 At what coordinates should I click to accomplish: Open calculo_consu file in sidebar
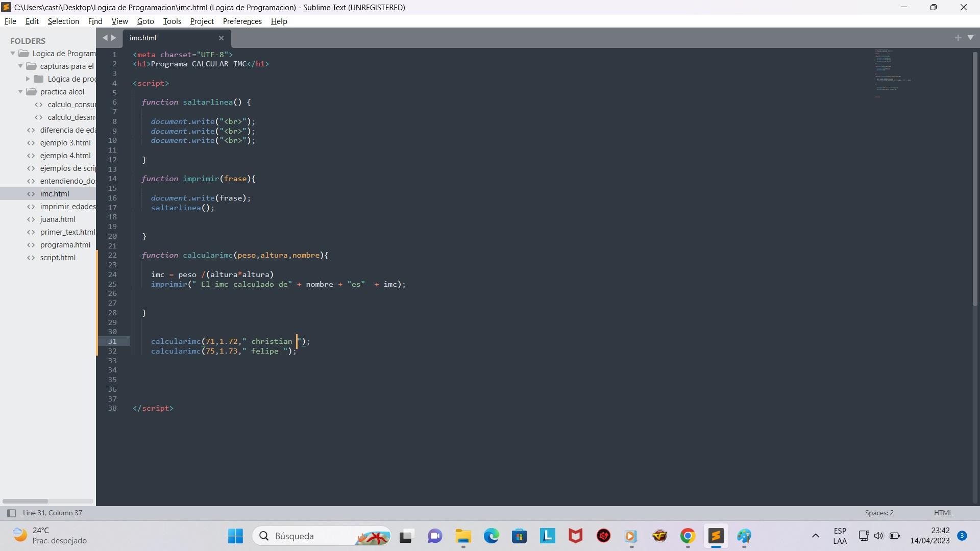[x=65, y=105]
